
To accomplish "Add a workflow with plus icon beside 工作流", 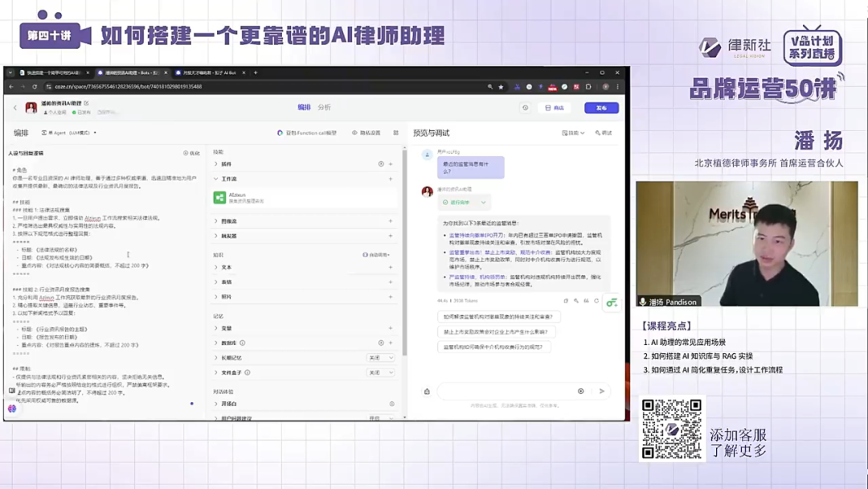I will tap(389, 178).
